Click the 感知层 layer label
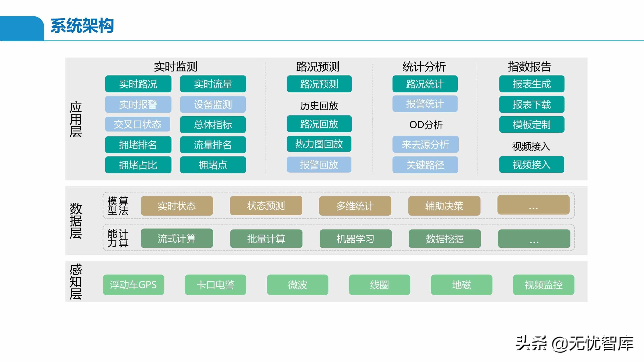Screen dimensions: 644x362 (76, 281)
